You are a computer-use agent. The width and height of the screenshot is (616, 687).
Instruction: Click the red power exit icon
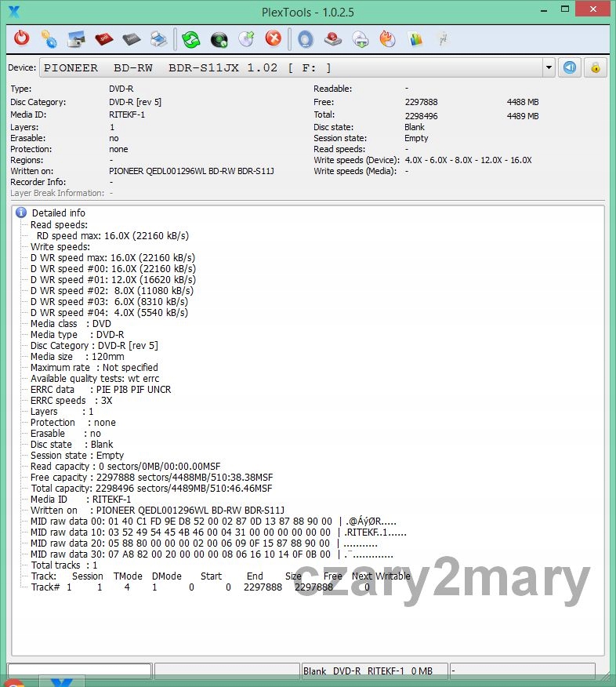(x=21, y=38)
